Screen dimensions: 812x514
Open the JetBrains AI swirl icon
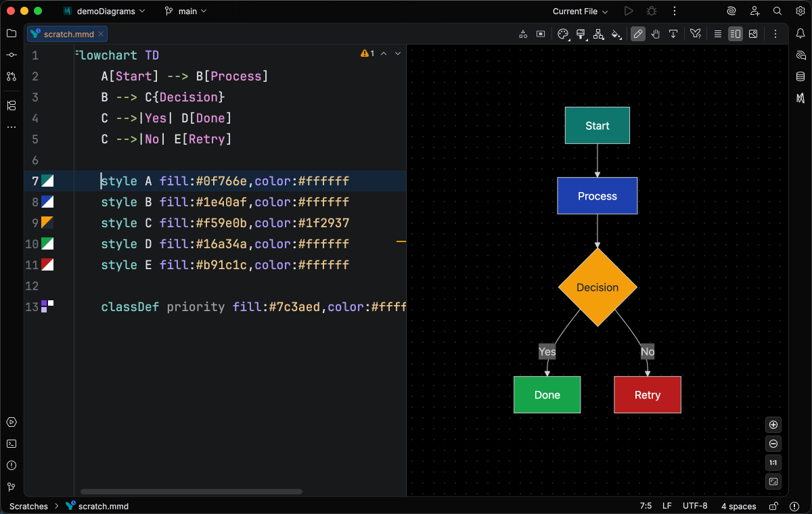click(x=731, y=11)
